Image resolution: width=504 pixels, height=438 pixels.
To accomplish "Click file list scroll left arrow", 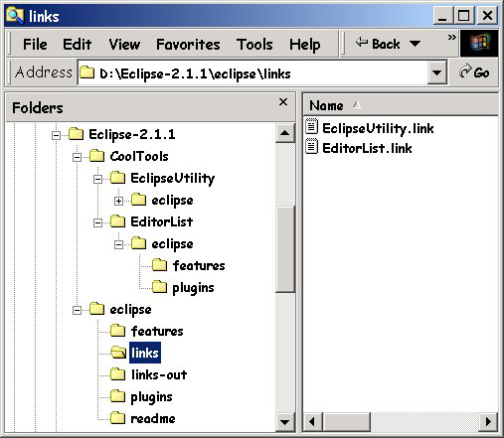I will (312, 422).
